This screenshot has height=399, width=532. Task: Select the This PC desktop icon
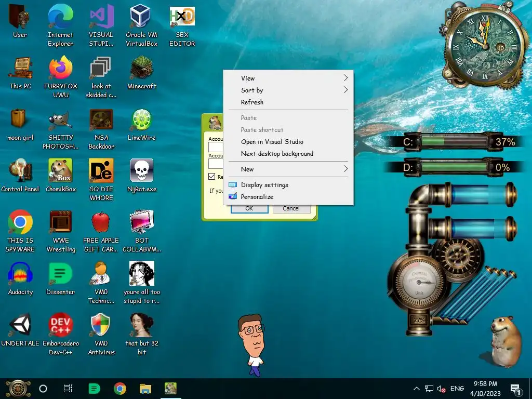(20, 73)
